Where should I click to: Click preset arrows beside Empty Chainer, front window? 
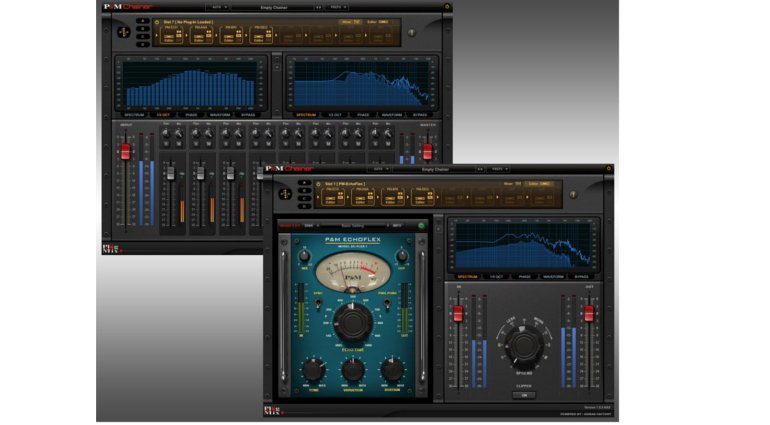[x=480, y=169]
